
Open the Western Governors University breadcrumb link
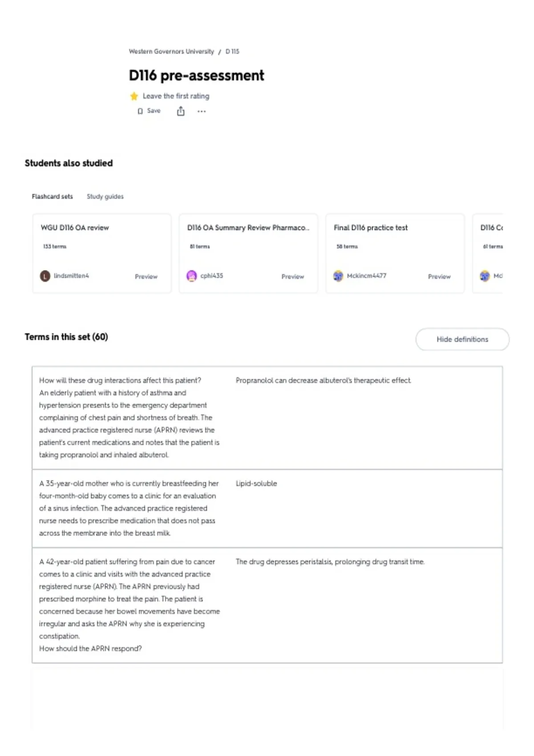click(x=171, y=52)
